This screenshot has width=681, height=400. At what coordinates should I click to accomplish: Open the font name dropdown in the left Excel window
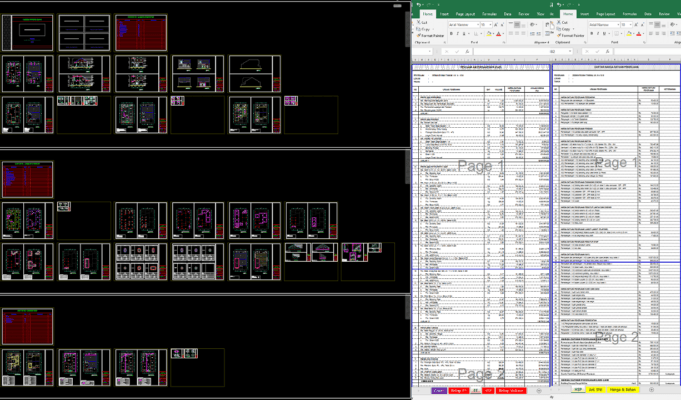[x=477, y=25]
